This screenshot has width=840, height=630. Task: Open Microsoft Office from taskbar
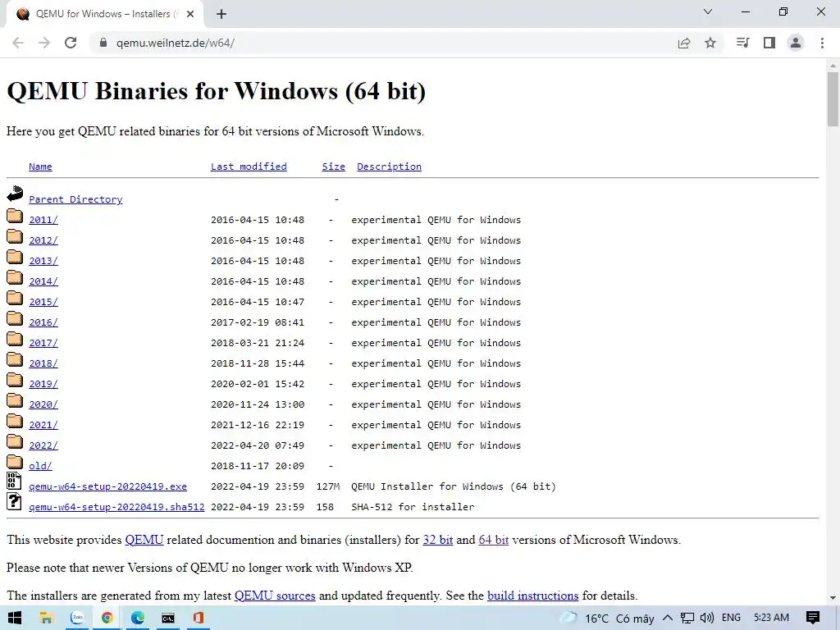(x=199, y=618)
